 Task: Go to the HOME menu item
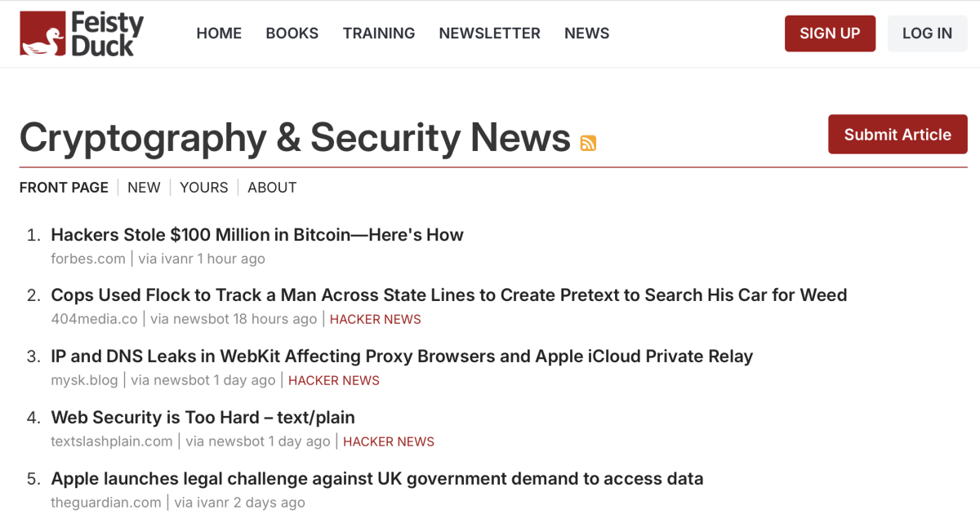click(219, 33)
